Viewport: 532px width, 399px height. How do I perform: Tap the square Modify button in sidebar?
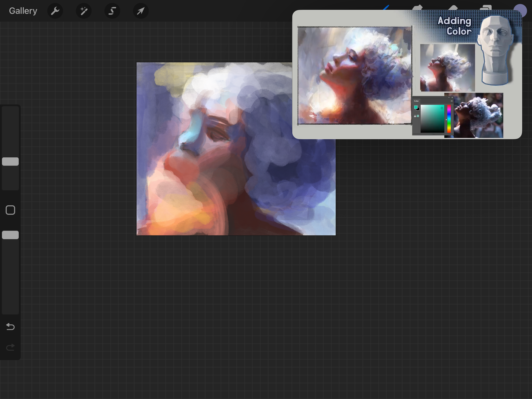click(x=10, y=210)
